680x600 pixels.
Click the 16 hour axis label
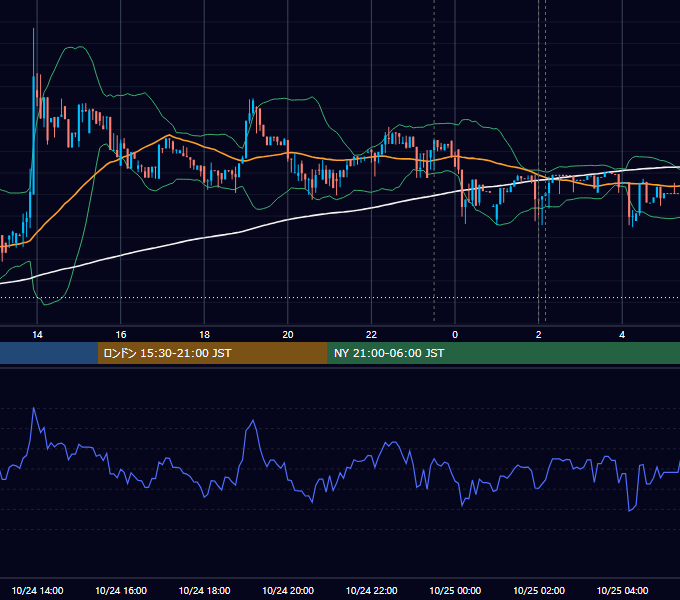tap(121, 335)
